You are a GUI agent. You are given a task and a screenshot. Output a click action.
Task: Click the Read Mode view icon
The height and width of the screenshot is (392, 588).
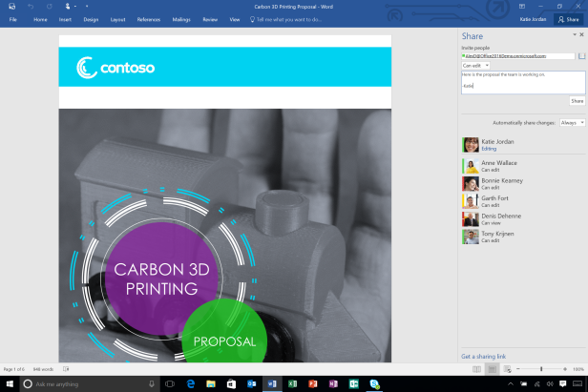point(476,369)
